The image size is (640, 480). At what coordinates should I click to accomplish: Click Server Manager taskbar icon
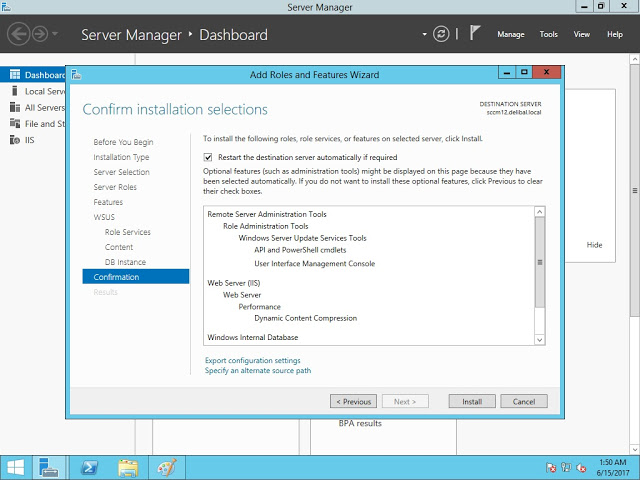(x=49, y=467)
